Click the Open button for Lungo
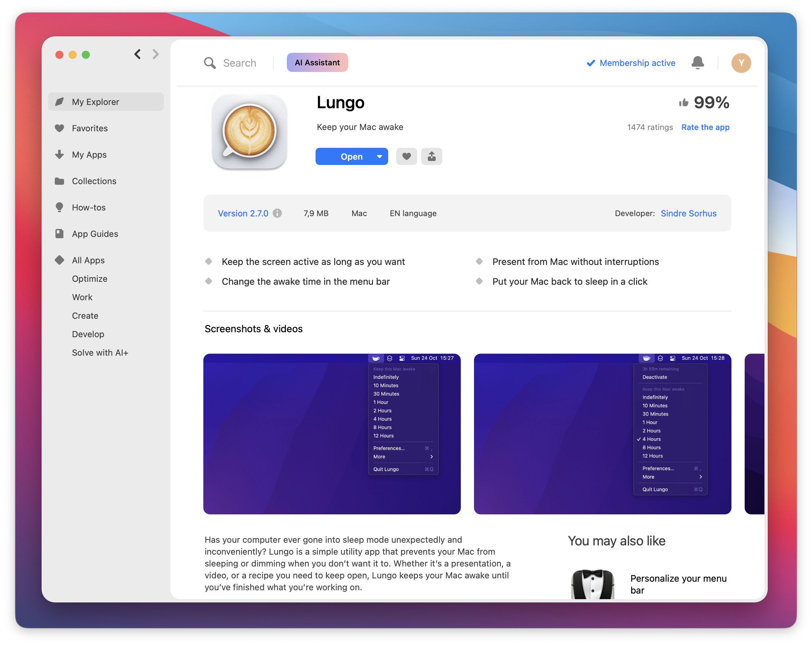The width and height of the screenshot is (812, 646). 352,156
